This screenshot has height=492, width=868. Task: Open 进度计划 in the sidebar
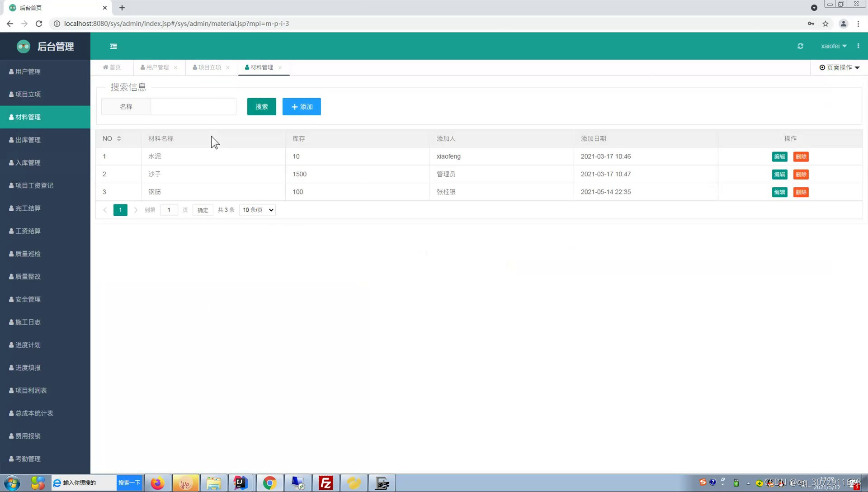coord(45,345)
